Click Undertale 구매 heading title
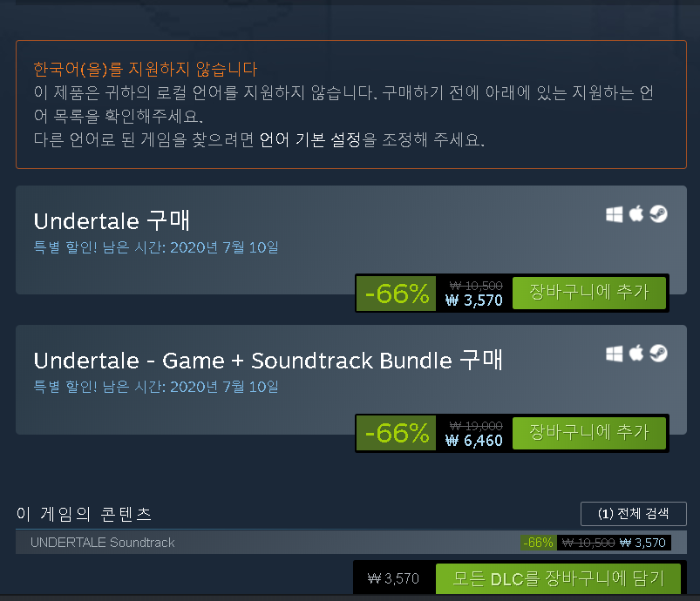Viewport: 700px width, 601px height. [x=112, y=221]
